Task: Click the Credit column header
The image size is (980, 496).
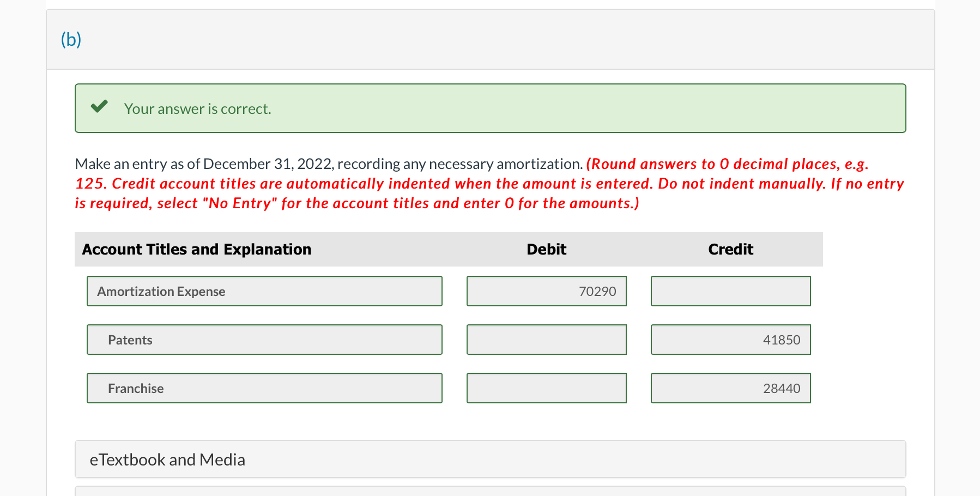Action: pos(730,249)
